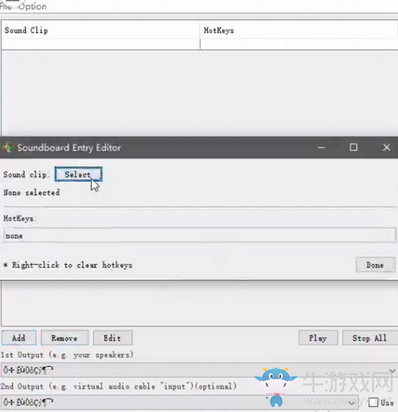Image resolution: width=398 pixels, height=412 pixels.
Task: Play the selected sound clip
Action: pos(318,338)
